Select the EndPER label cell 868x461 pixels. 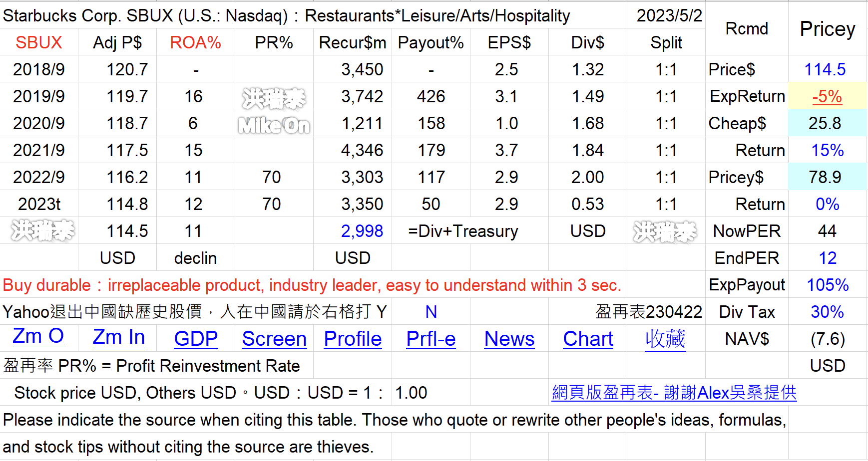point(747,258)
